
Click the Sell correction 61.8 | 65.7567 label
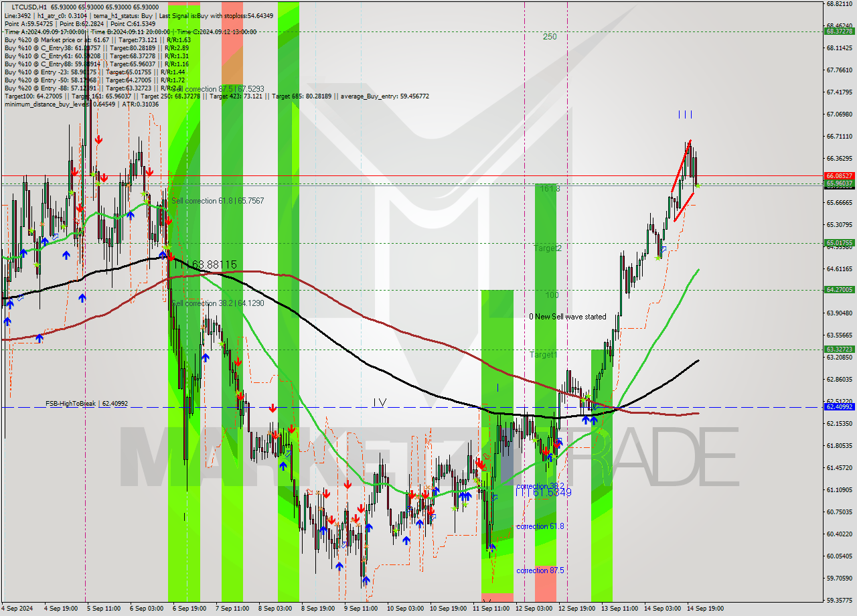(x=218, y=201)
